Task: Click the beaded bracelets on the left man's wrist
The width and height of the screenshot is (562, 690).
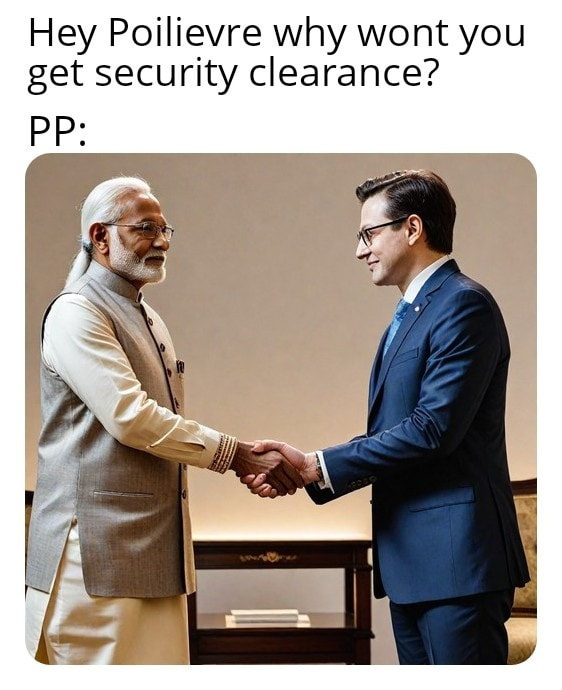Action: point(224,452)
